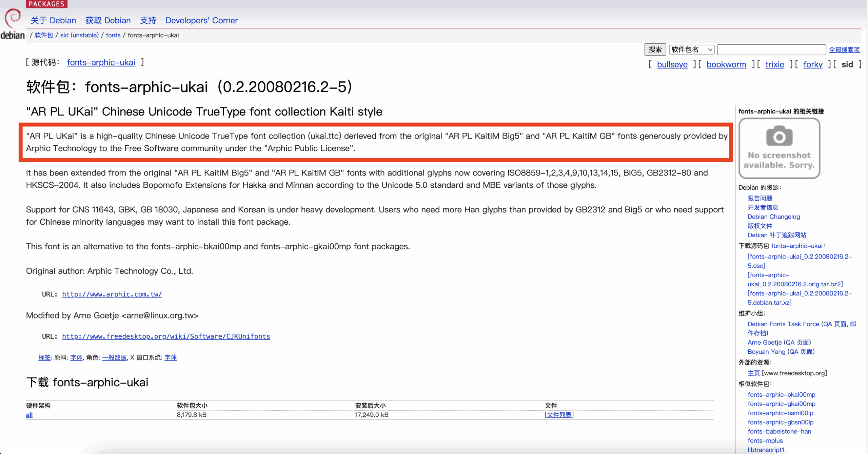The image size is (868, 454).
Task: Open the 软件包名 search type dropdown
Action: click(x=692, y=50)
